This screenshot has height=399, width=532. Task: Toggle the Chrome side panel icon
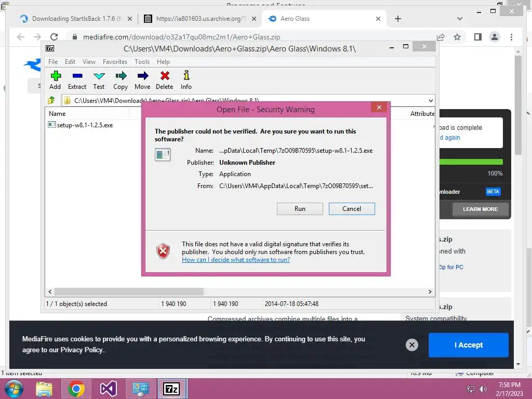pyautogui.click(x=478, y=37)
